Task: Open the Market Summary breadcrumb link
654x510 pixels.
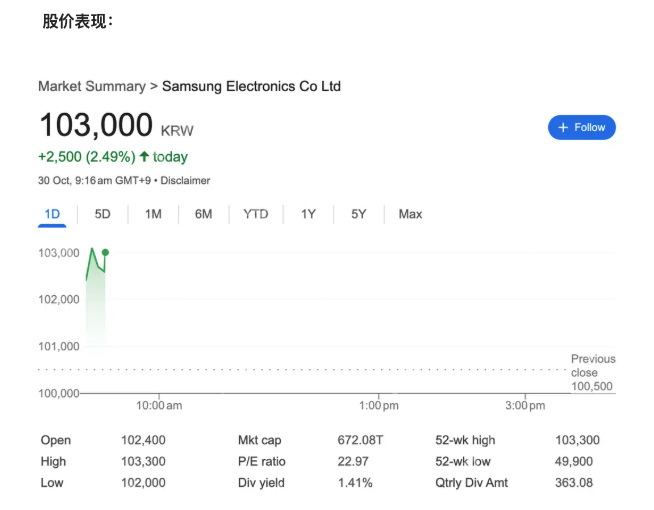Action: coord(91,86)
